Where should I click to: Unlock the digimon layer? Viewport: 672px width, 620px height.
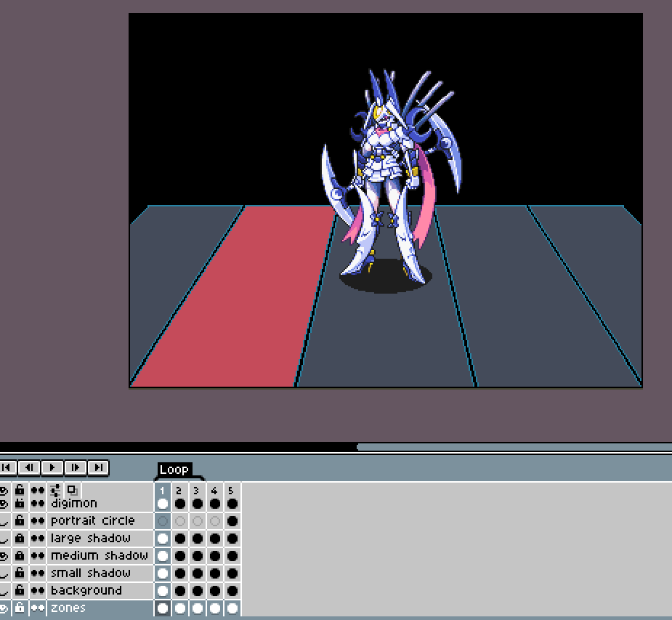(x=20, y=504)
